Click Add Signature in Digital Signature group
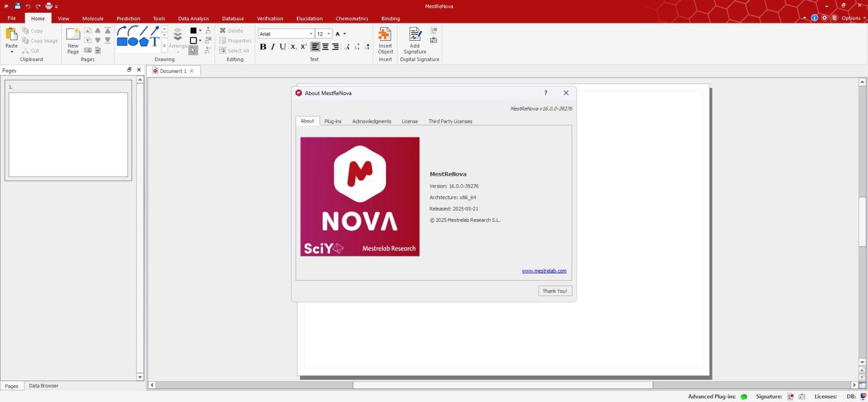The width and height of the screenshot is (868, 402). pyautogui.click(x=414, y=40)
